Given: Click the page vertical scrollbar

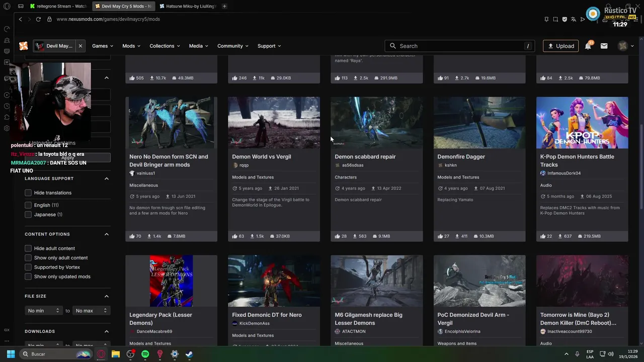Looking at the screenshot, I should (641, 166).
